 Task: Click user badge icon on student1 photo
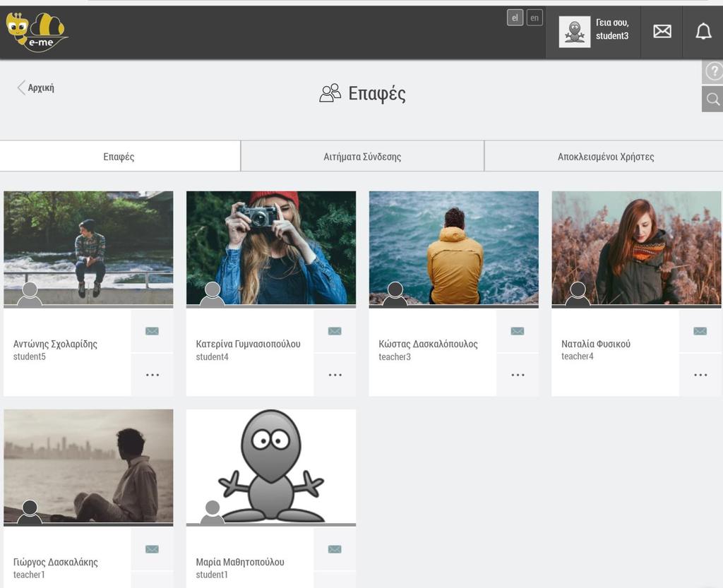pyautogui.click(x=212, y=512)
